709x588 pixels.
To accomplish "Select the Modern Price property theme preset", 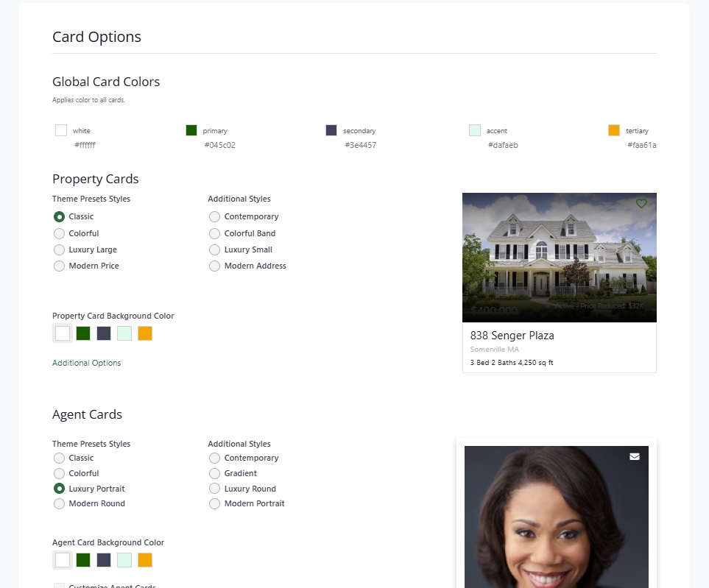I will click(59, 266).
